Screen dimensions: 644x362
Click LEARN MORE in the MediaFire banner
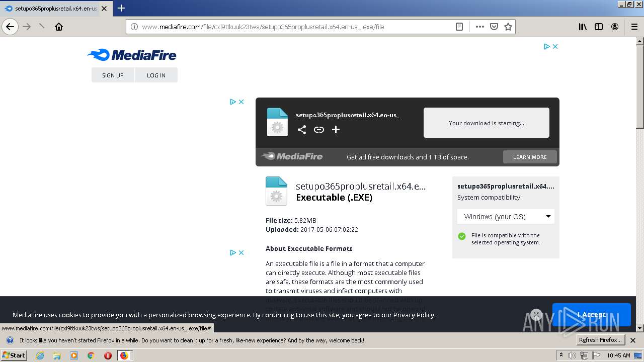click(530, 157)
